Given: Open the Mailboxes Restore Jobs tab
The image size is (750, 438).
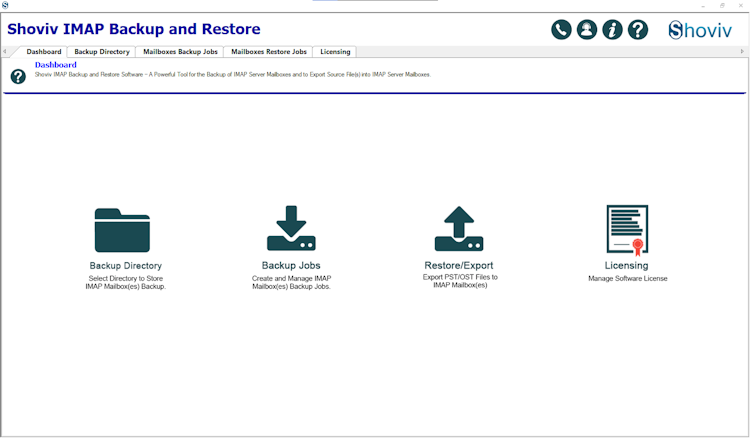Looking at the screenshot, I should pos(269,52).
